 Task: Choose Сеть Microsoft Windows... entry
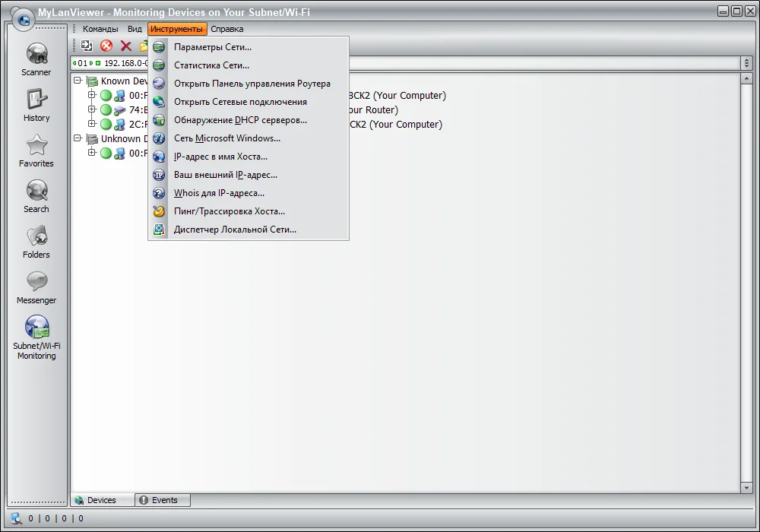pos(249,138)
